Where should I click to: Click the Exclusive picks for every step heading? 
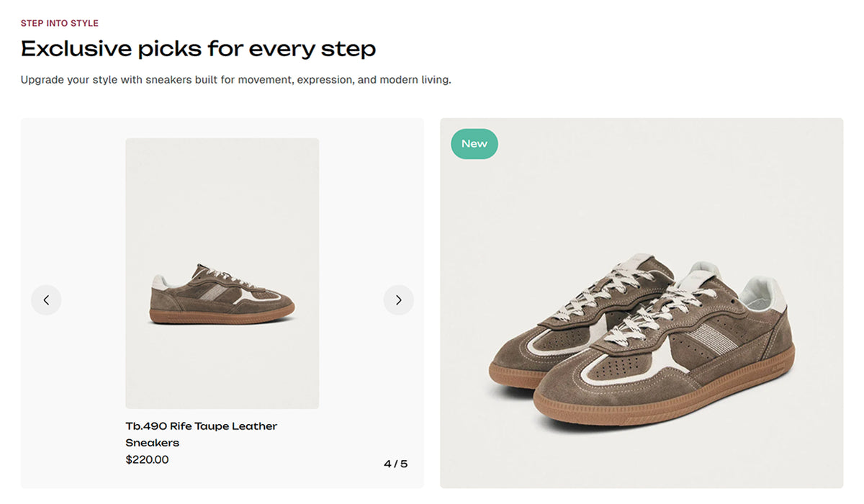point(198,49)
